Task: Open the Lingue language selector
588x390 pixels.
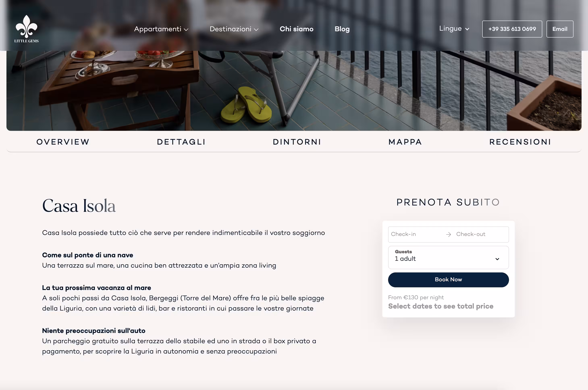Action: point(454,29)
